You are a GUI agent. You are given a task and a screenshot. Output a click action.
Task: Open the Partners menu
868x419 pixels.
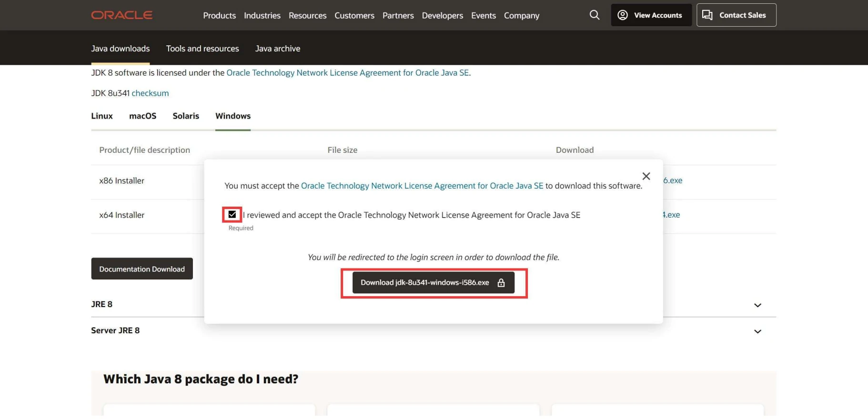point(398,16)
